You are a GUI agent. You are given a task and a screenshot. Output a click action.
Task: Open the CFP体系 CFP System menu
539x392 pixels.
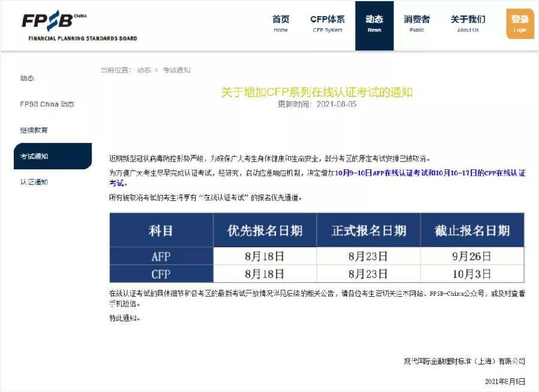tap(327, 24)
